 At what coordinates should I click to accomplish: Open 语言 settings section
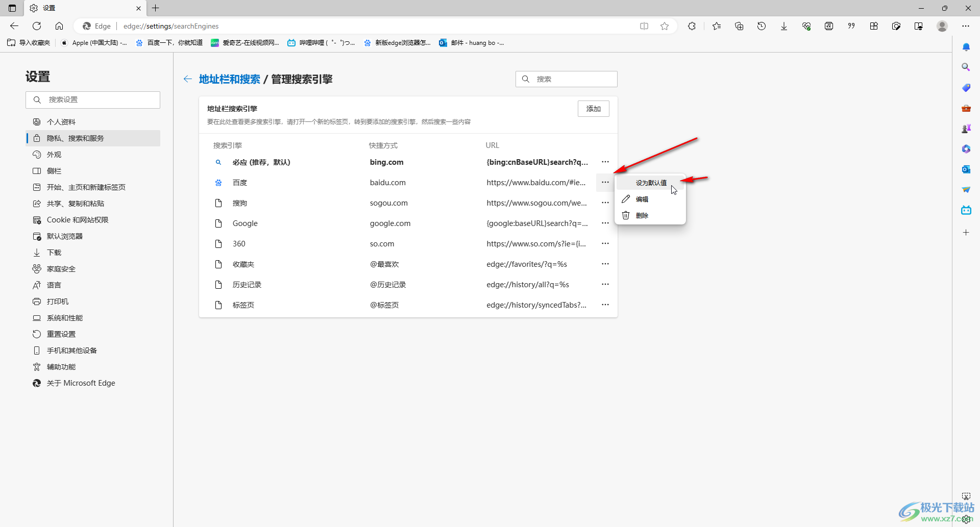pos(93,285)
